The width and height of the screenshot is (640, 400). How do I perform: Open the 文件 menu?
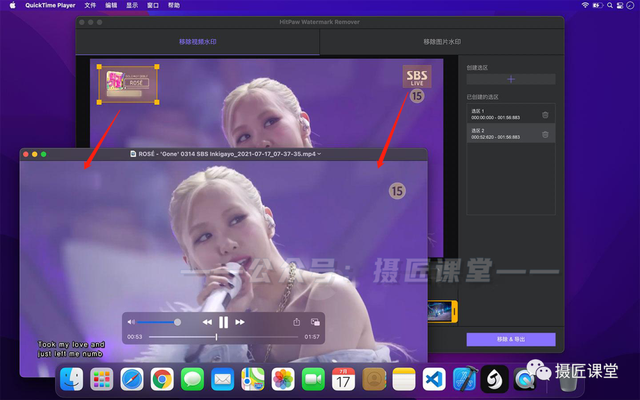90,5
